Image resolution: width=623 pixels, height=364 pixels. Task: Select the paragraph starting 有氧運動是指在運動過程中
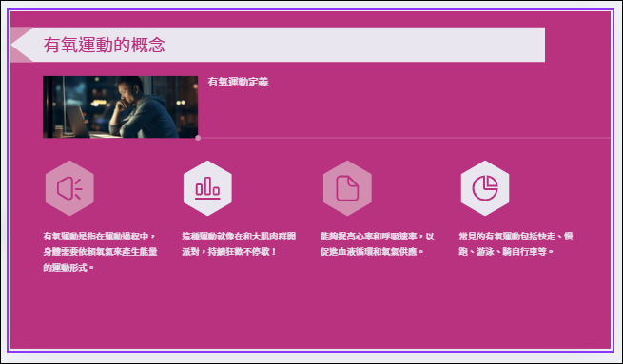pyautogui.click(x=100, y=252)
